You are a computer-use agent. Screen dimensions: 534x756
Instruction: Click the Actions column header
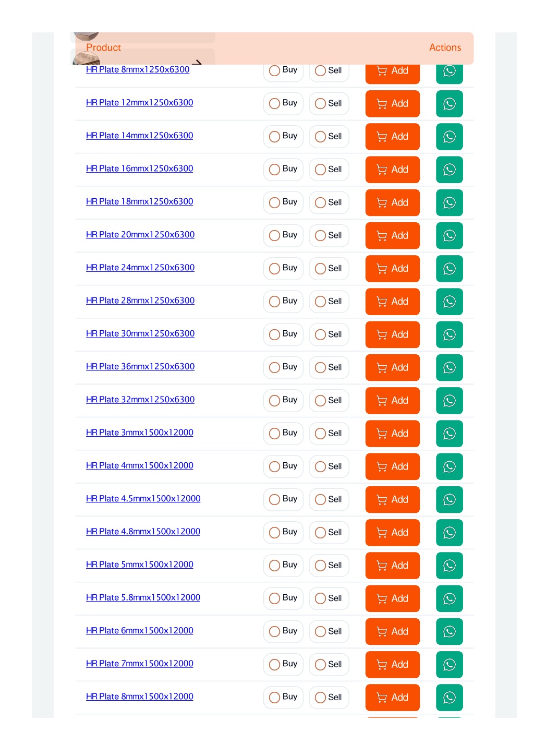445,47
